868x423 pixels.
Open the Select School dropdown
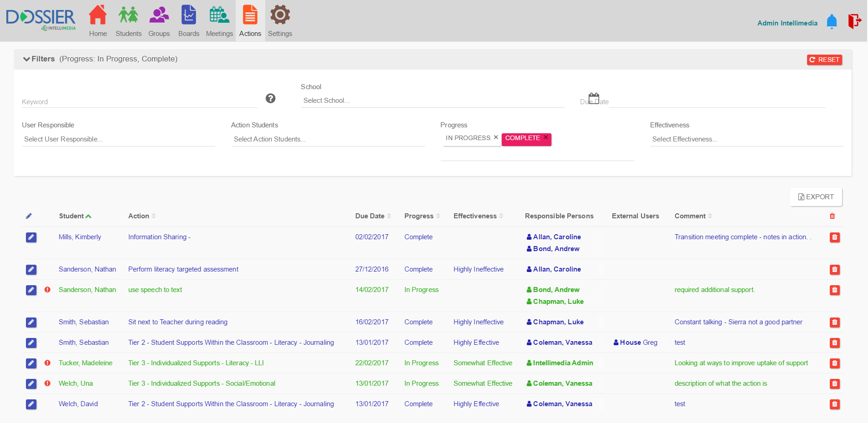click(x=432, y=101)
